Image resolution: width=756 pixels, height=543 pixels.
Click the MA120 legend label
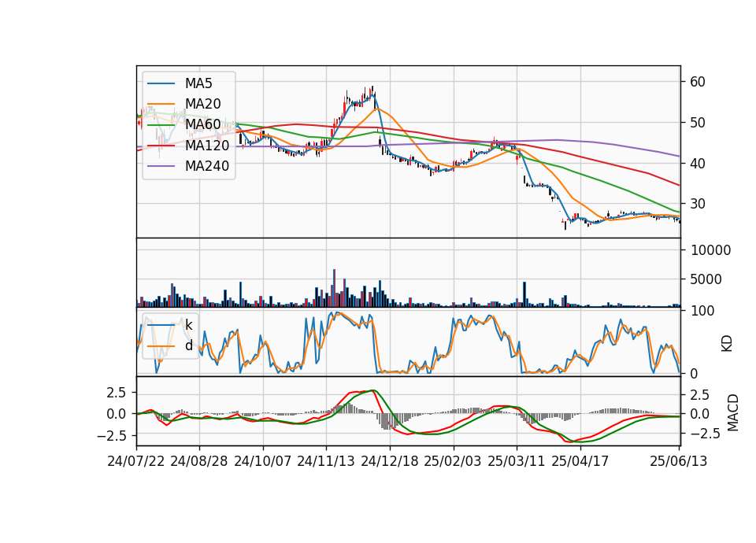[x=207, y=146]
